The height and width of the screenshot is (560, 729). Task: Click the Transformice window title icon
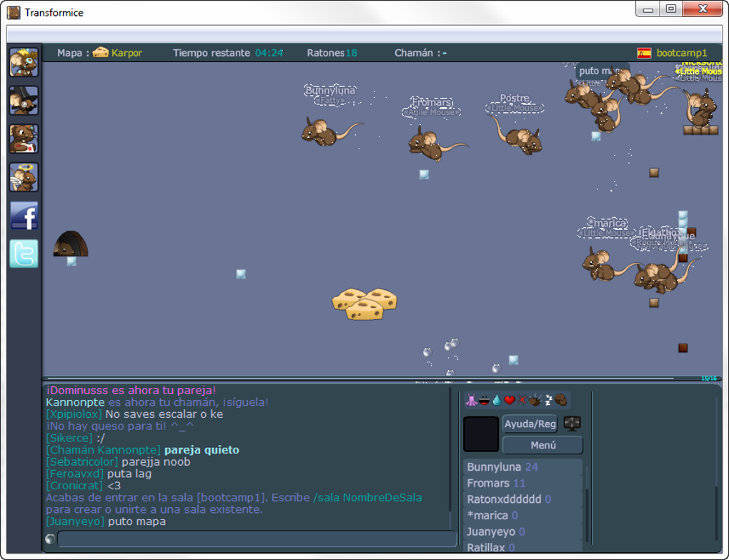tap(14, 13)
